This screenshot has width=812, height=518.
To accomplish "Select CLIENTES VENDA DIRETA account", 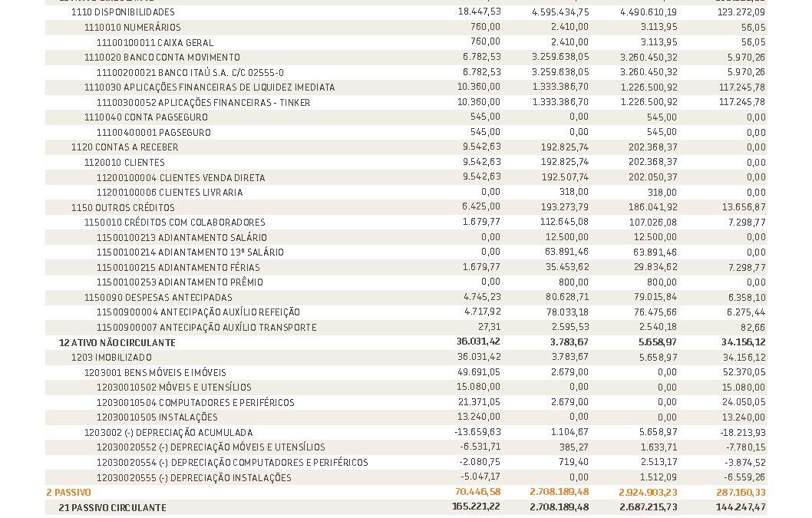I will [x=180, y=177].
